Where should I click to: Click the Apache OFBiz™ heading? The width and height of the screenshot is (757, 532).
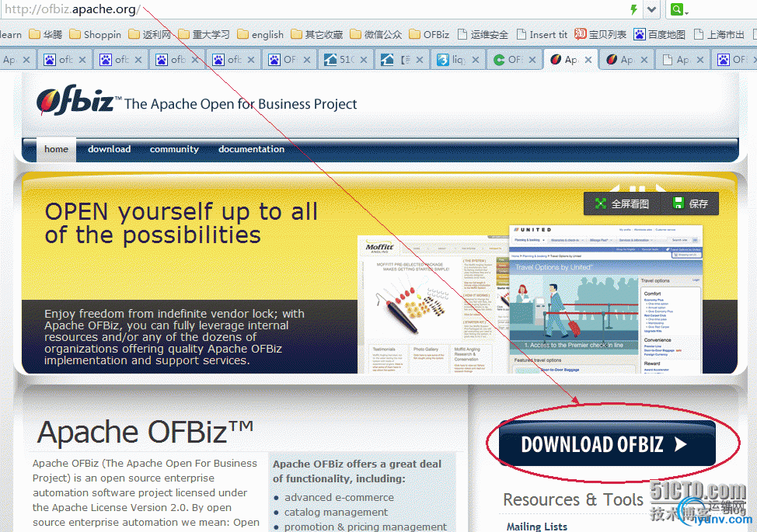point(145,431)
